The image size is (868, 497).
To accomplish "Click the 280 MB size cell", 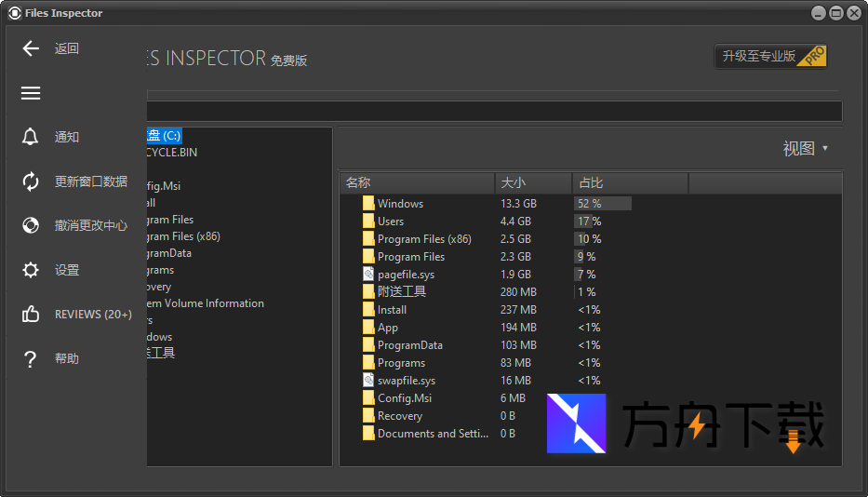I will (519, 292).
